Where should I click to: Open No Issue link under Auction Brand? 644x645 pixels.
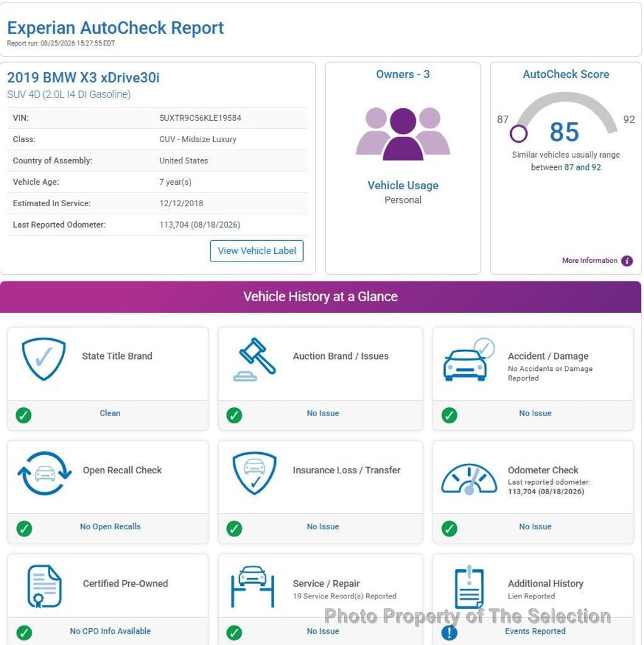[x=323, y=413]
